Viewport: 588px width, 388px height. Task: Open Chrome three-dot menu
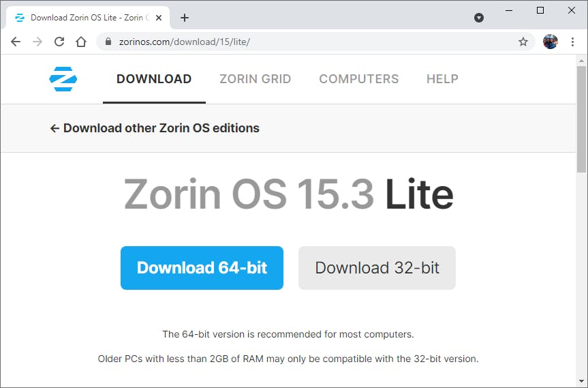click(x=572, y=42)
